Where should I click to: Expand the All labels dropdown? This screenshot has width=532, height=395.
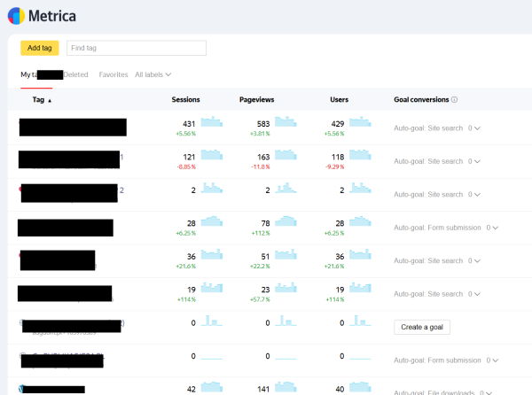click(x=153, y=74)
